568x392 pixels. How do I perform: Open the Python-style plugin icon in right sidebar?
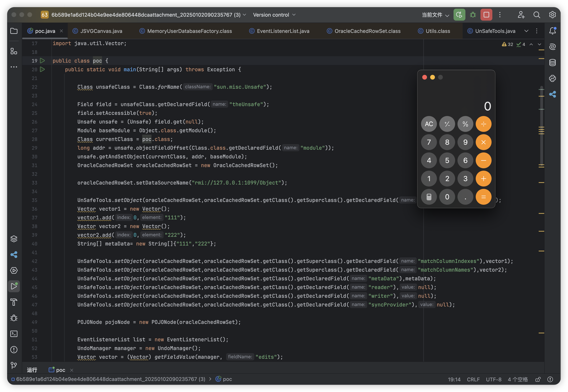(553, 78)
